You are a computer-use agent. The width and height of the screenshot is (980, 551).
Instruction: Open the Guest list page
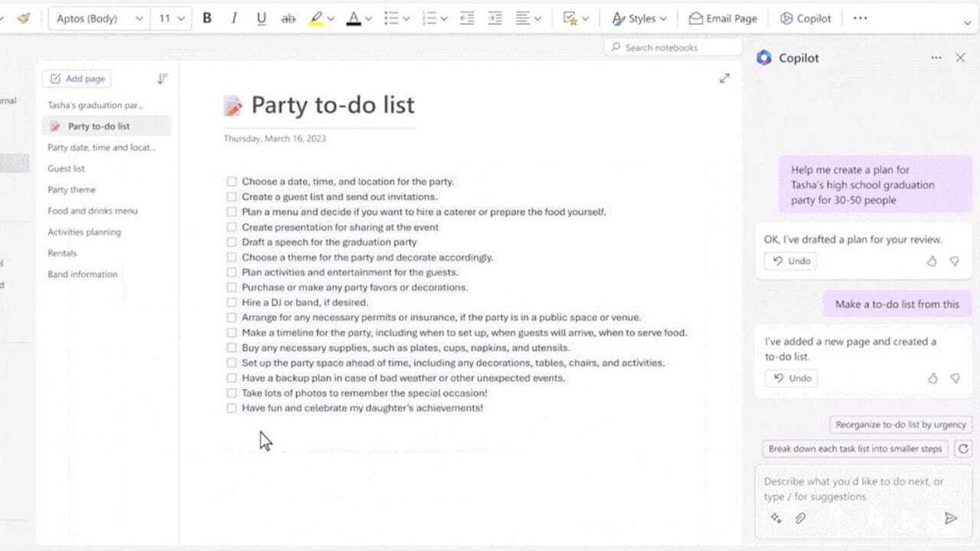tap(67, 168)
